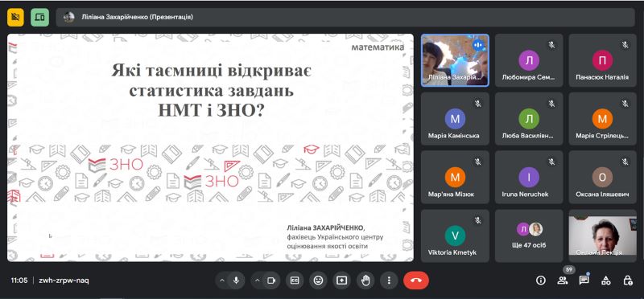
Task: Select Оксана Іляшевич participant tile
Action: click(x=602, y=177)
